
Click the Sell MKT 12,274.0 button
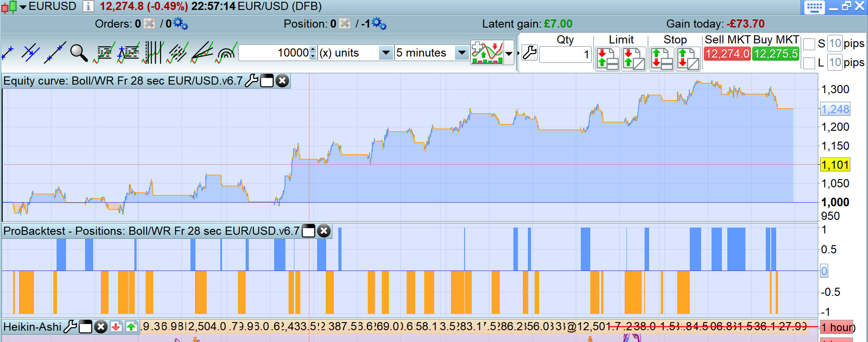pos(727,54)
